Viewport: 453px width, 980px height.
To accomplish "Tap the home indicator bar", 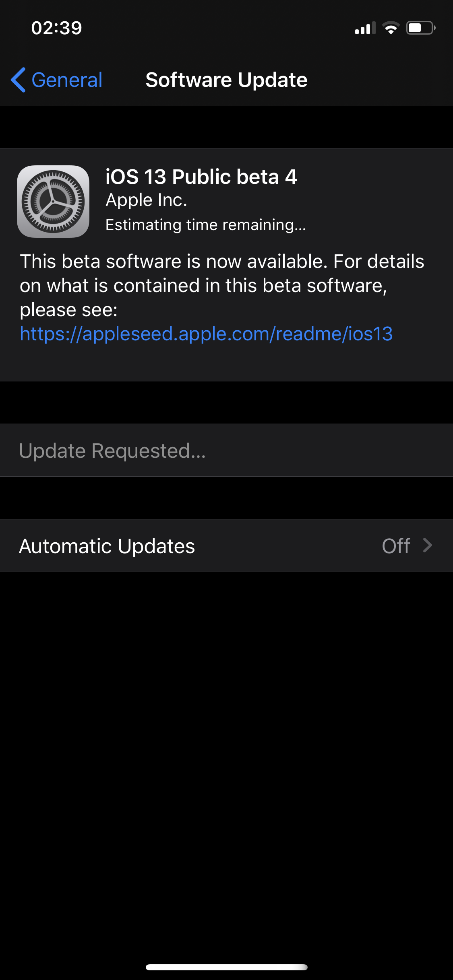I will coord(226,967).
